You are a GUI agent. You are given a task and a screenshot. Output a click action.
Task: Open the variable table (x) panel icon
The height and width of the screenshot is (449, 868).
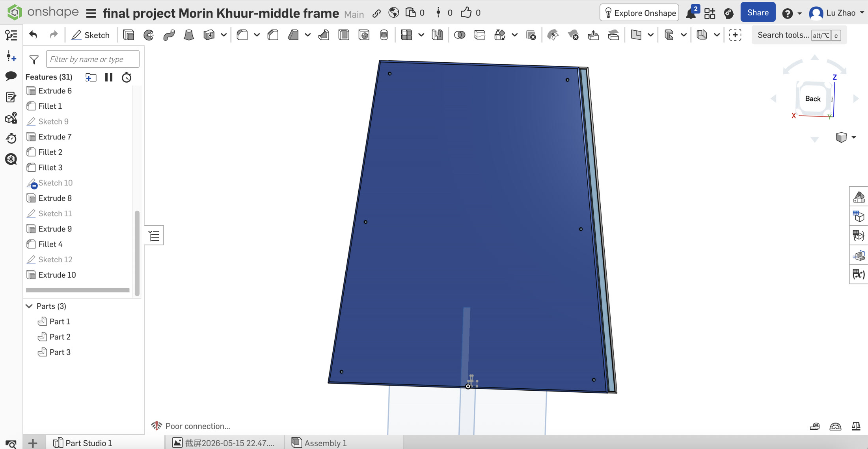[x=859, y=274]
